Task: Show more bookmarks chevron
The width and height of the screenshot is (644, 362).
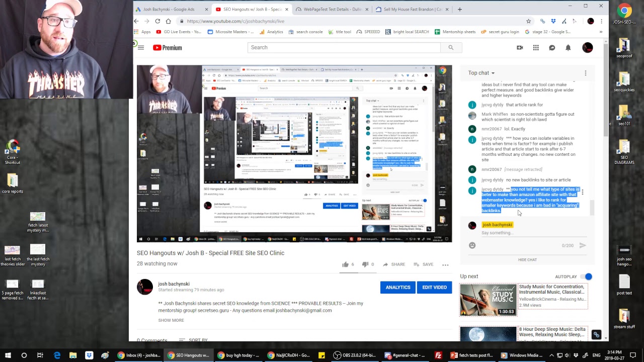Action: coord(601,32)
